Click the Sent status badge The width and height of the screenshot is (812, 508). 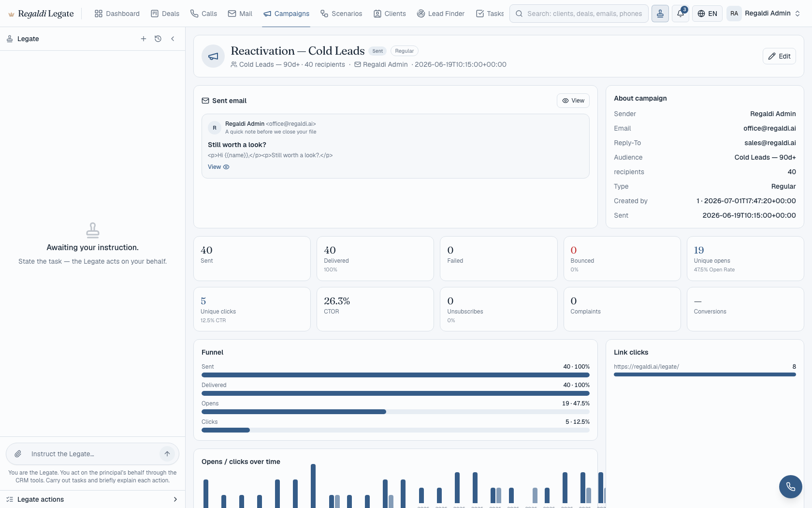point(377,51)
